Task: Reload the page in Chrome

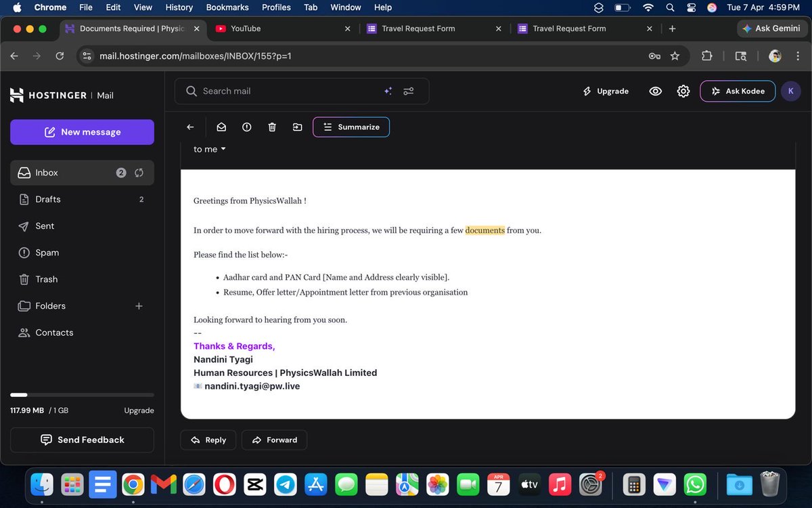Action: [x=60, y=56]
